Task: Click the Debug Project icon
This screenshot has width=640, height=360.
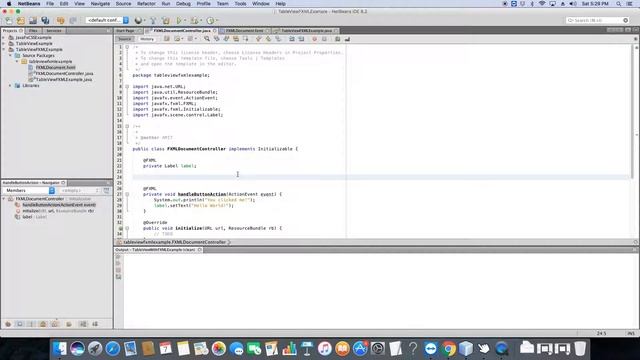Action: point(194,20)
